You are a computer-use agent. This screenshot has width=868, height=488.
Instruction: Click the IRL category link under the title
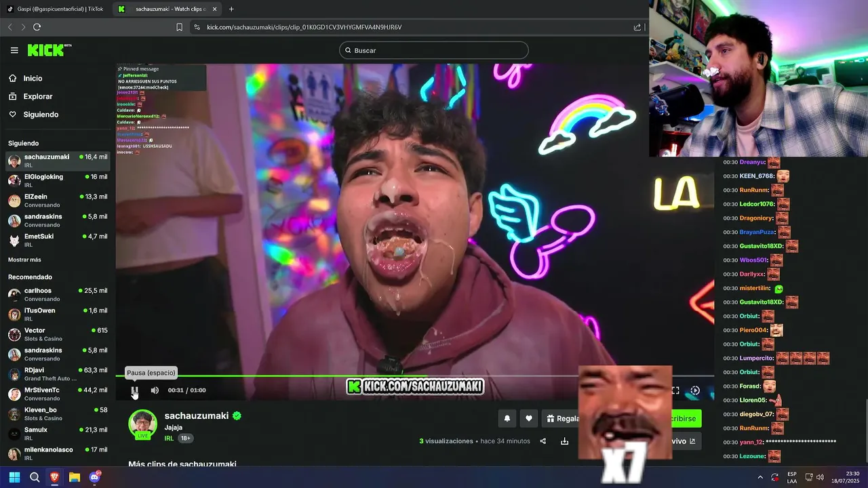click(x=169, y=439)
